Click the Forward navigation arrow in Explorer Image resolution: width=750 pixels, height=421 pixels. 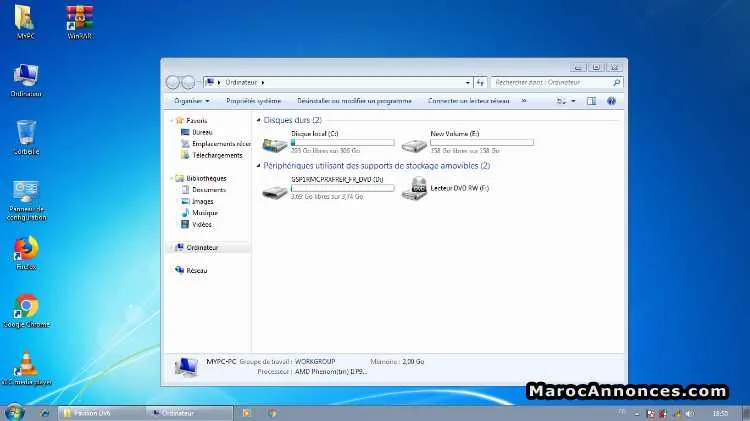[188, 82]
